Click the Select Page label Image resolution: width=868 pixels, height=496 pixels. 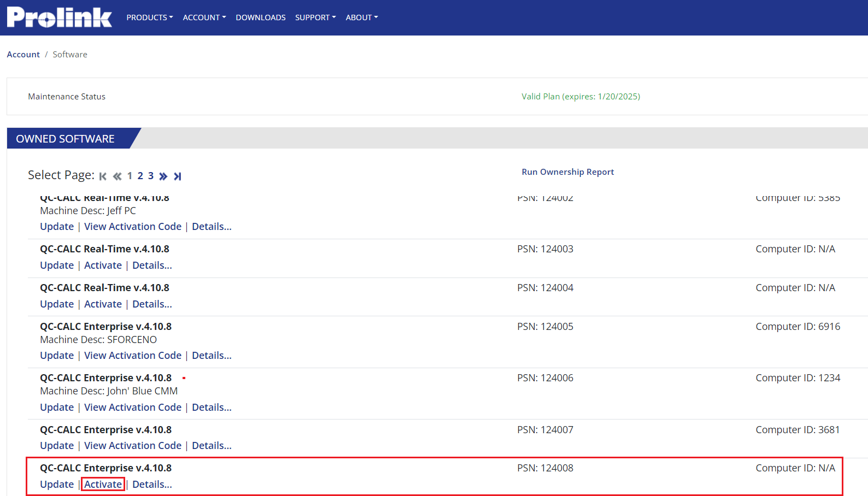pos(61,175)
